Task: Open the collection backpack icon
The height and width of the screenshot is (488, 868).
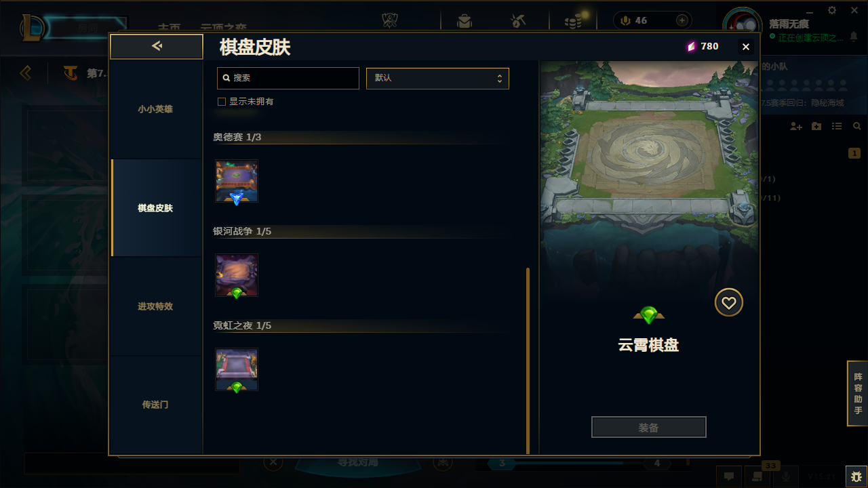Action: (465, 21)
